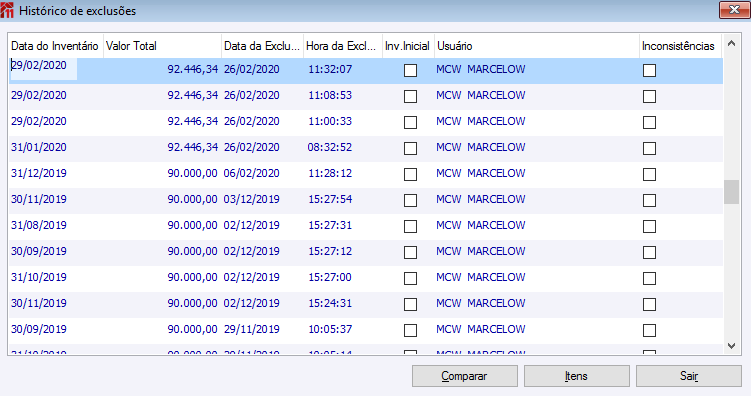
Task: Exit via the Sair button
Action: click(688, 376)
